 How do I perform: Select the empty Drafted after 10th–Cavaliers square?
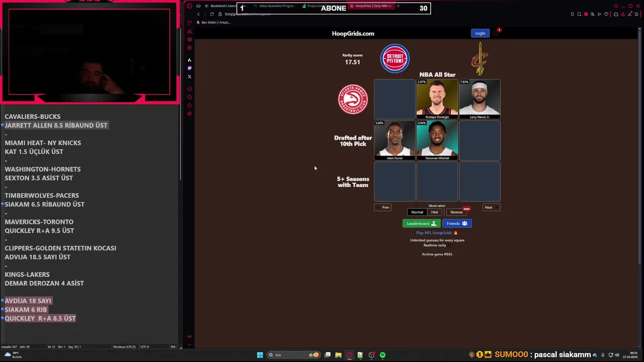tap(479, 140)
